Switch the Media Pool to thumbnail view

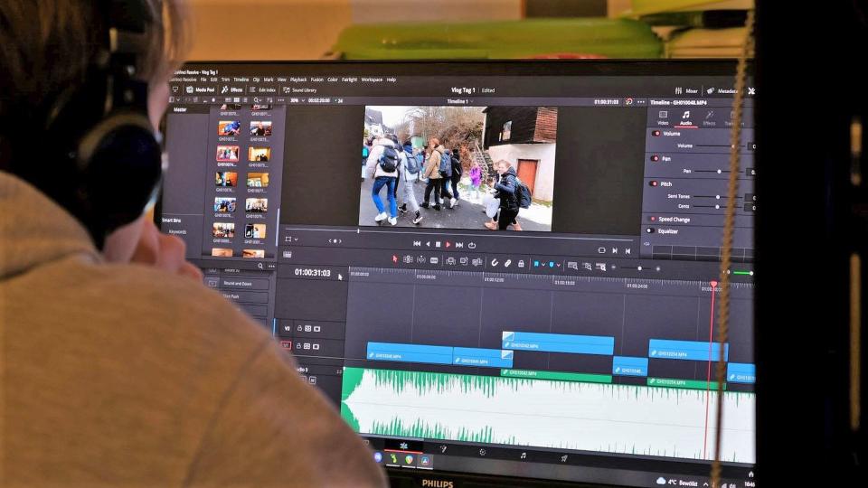(236, 99)
